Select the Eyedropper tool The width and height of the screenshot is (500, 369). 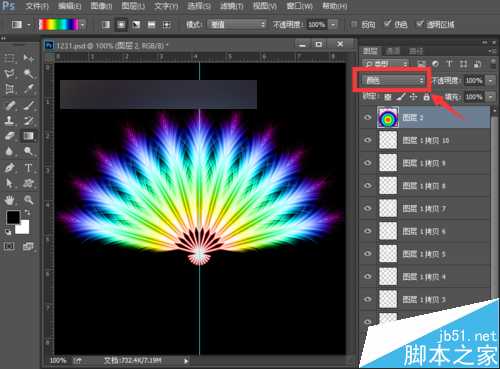click(x=28, y=89)
